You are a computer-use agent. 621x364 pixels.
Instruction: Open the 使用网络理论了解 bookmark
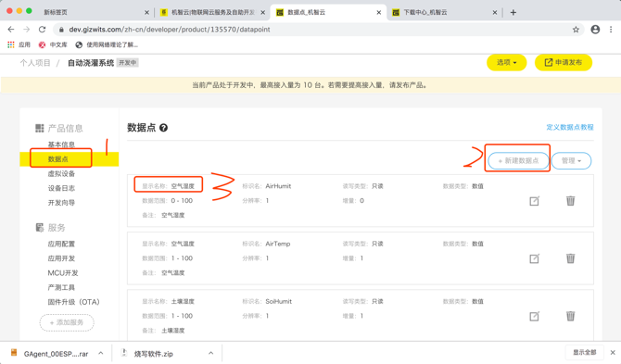click(x=107, y=44)
